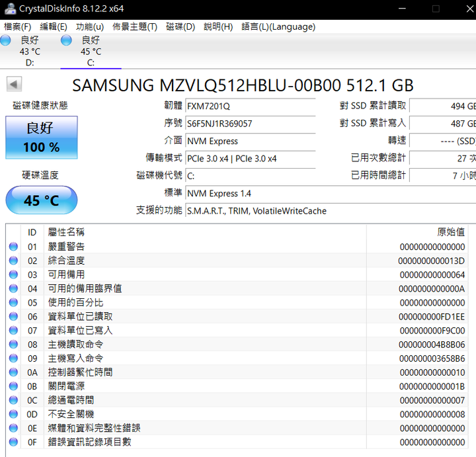Click power on hours value 7 小時
The width and height of the screenshot is (476, 457).
[442, 175]
